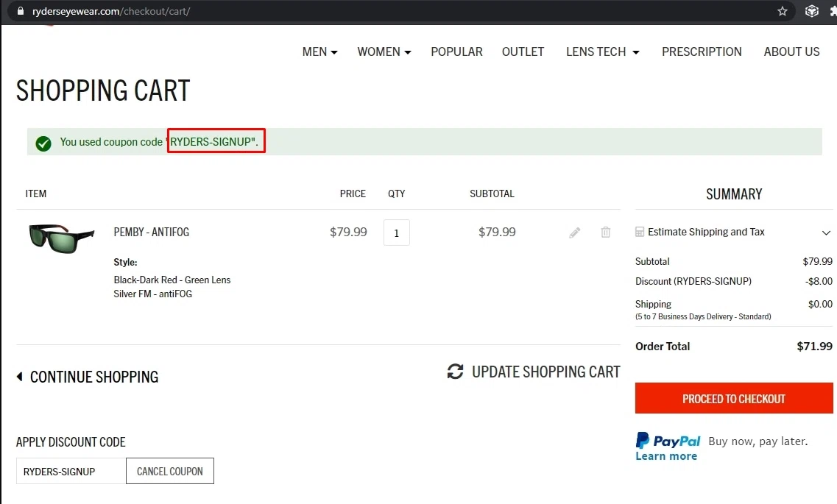837x504 pixels.
Task: Click the quantity input field
Action: coord(397,233)
